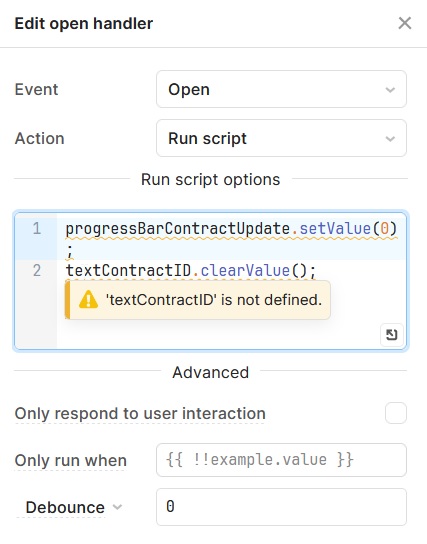Click the Only run when input field
Image resolution: width=427 pixels, height=544 pixels.
pyautogui.click(x=281, y=460)
